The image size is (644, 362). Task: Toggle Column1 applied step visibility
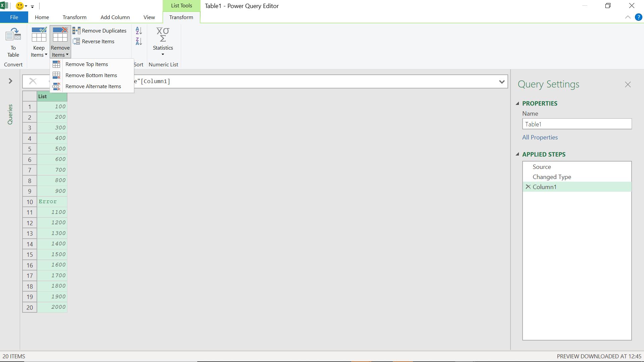coord(528,186)
